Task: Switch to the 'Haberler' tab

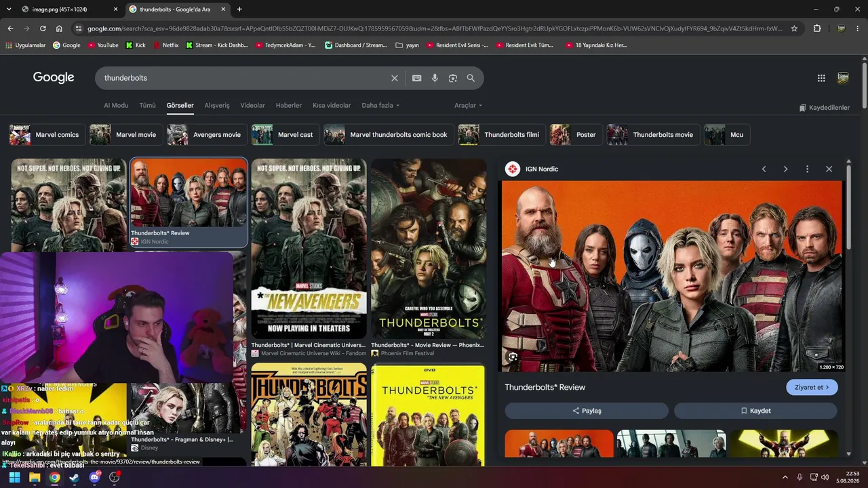Action: coord(289,106)
